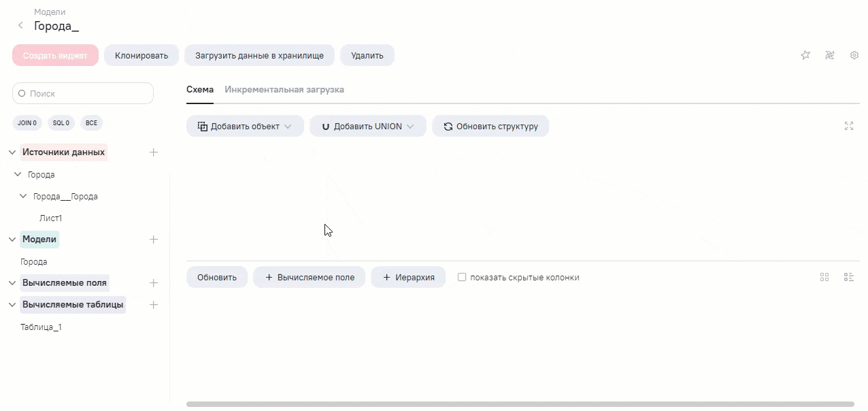Add computed table via sidebar plus icon
Viewport: 868px width, 411px height.
[x=154, y=305]
